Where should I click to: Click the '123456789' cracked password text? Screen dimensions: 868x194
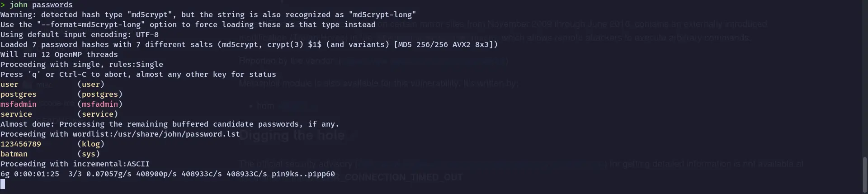[x=21, y=144]
